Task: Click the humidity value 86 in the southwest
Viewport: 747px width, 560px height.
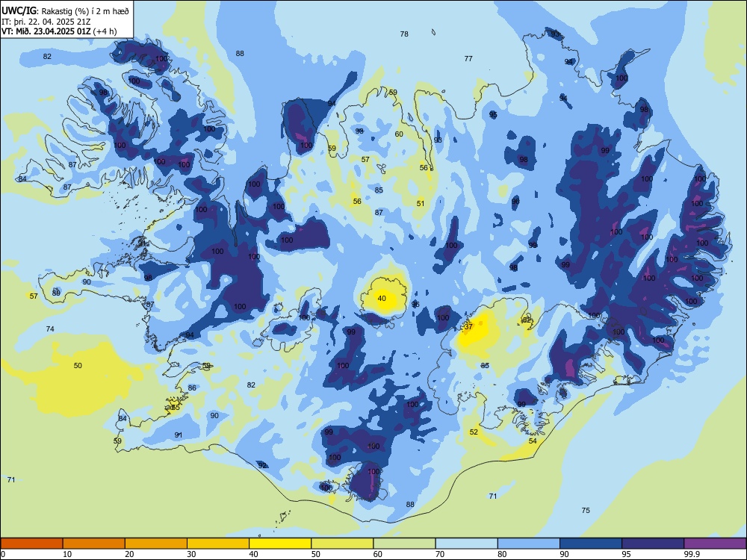Action: click(x=192, y=388)
